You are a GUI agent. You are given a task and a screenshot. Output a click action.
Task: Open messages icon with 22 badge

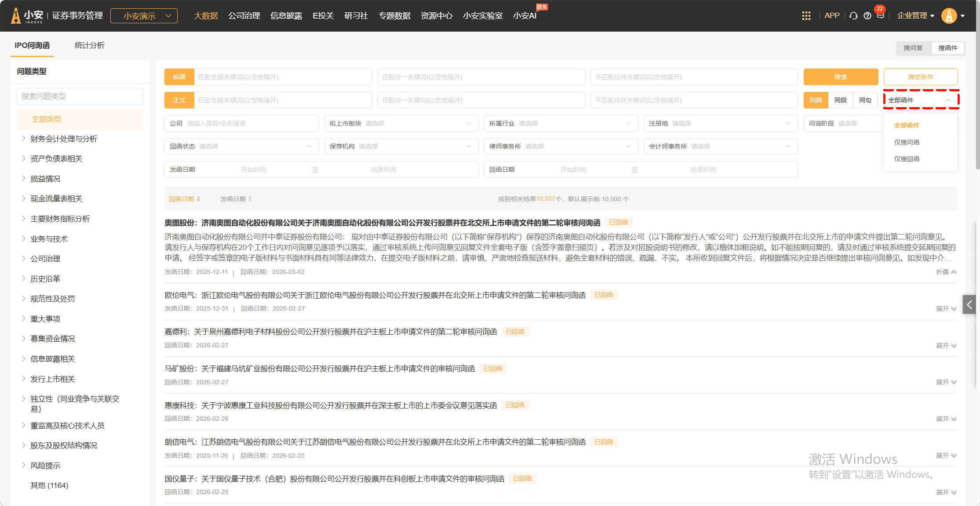point(880,15)
